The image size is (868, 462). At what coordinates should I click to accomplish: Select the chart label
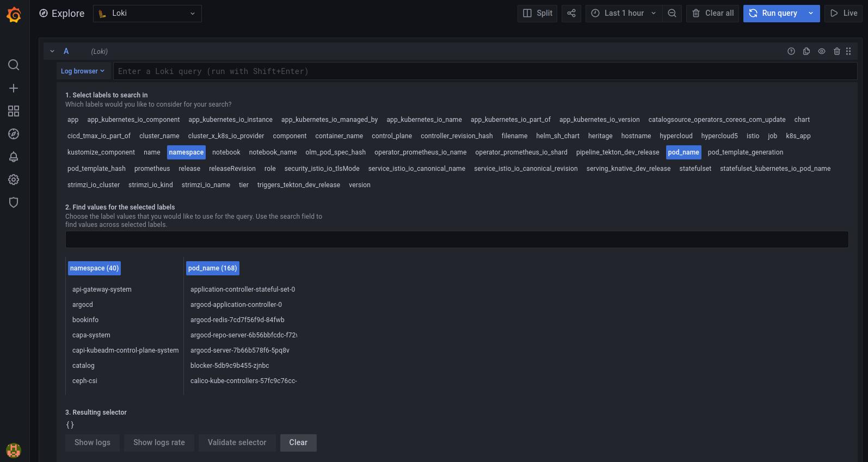[802, 120]
